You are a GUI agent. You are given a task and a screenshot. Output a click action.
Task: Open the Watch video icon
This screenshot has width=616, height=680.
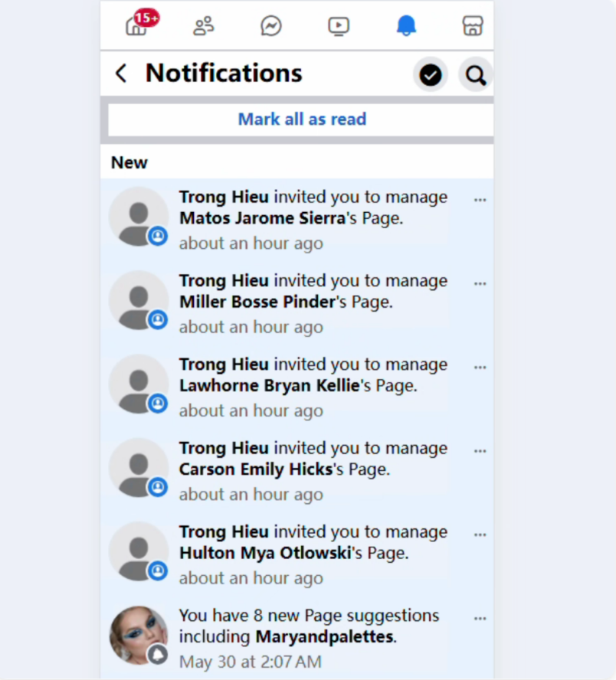click(339, 27)
